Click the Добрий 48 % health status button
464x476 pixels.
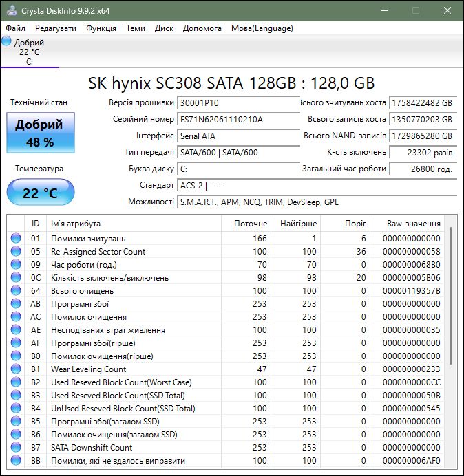(41, 133)
